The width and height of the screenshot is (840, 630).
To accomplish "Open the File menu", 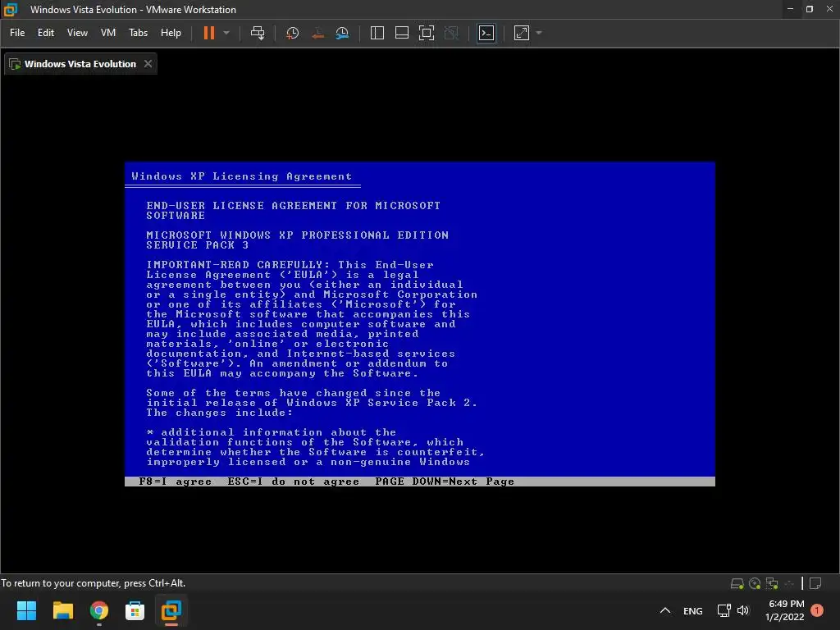I will [x=17, y=33].
